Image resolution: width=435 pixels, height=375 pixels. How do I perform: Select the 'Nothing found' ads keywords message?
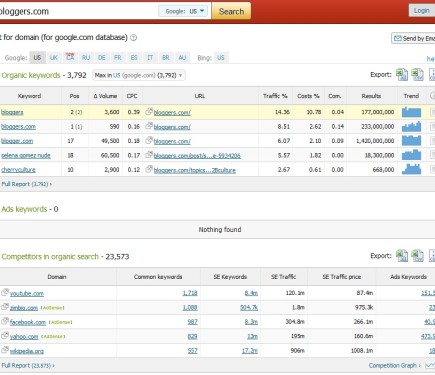[220, 230]
